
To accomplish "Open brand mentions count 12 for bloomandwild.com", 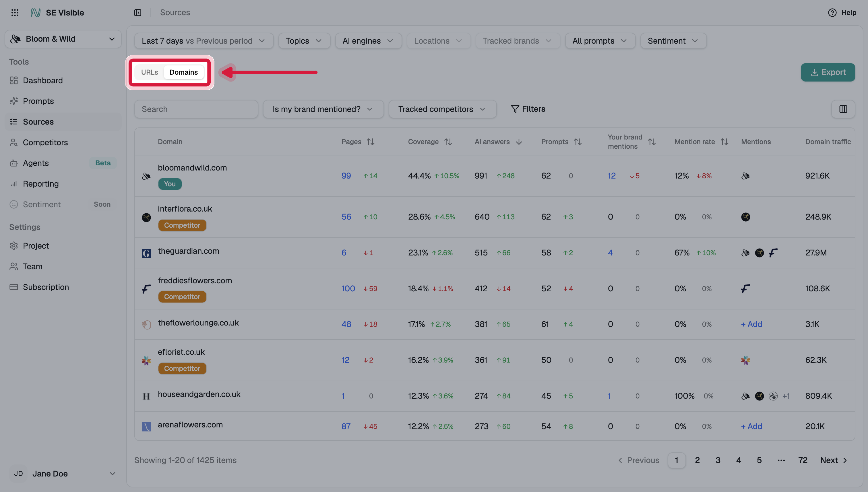I will pyautogui.click(x=612, y=176).
